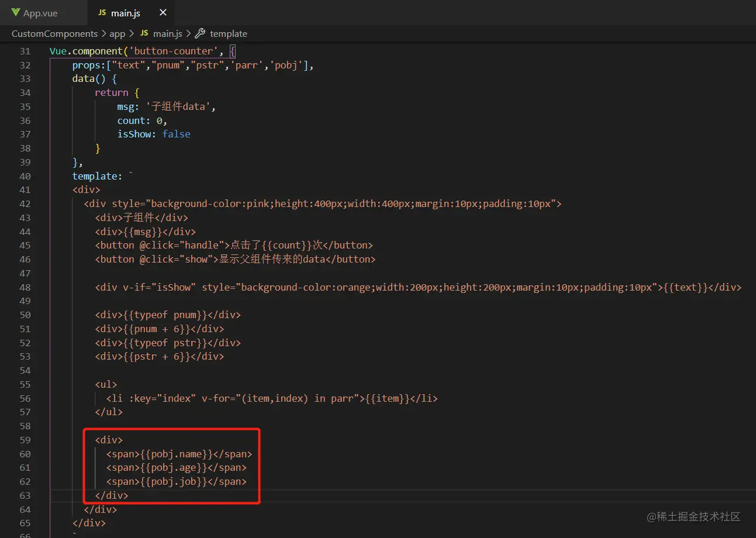
Task: Click line number 47 in the gutter
Action: pyautogui.click(x=25, y=273)
